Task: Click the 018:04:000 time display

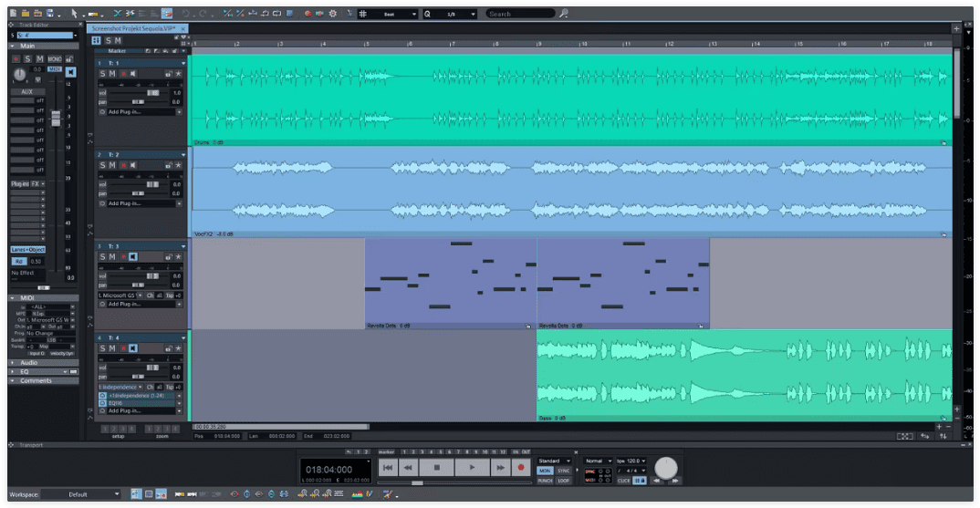Action: [x=329, y=470]
